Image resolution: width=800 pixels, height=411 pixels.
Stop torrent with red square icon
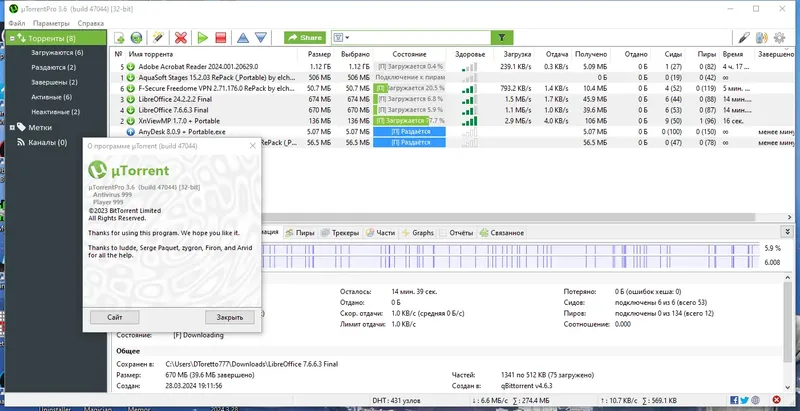[220, 38]
